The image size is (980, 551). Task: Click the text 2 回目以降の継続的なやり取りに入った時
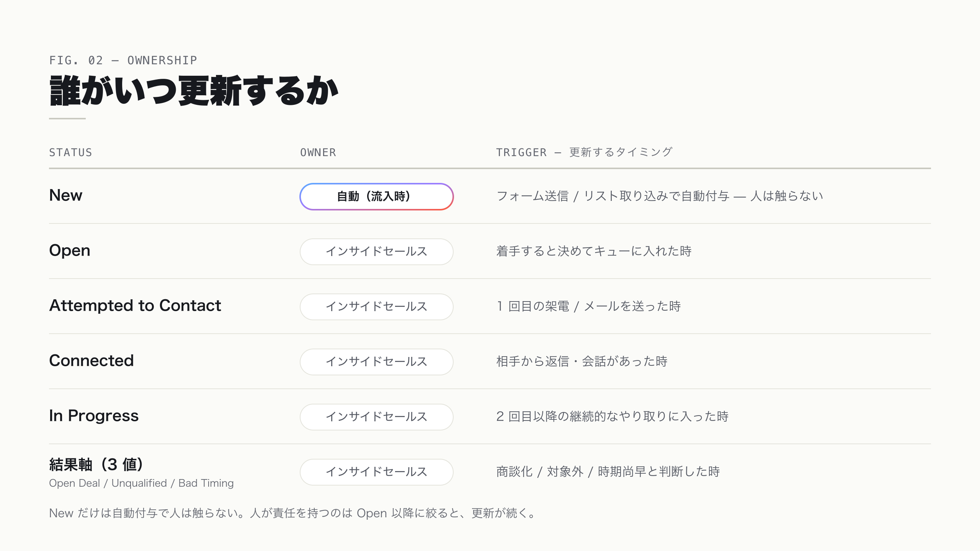point(612,416)
